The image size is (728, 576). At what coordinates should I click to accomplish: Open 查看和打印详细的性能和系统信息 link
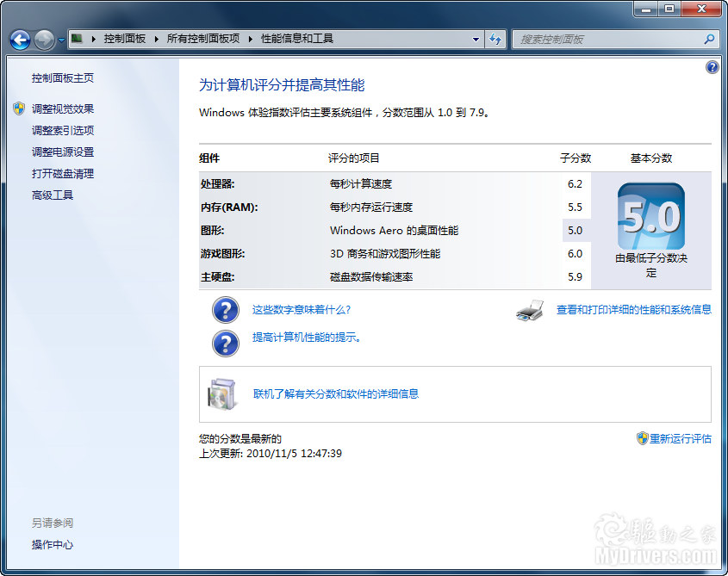tap(633, 310)
